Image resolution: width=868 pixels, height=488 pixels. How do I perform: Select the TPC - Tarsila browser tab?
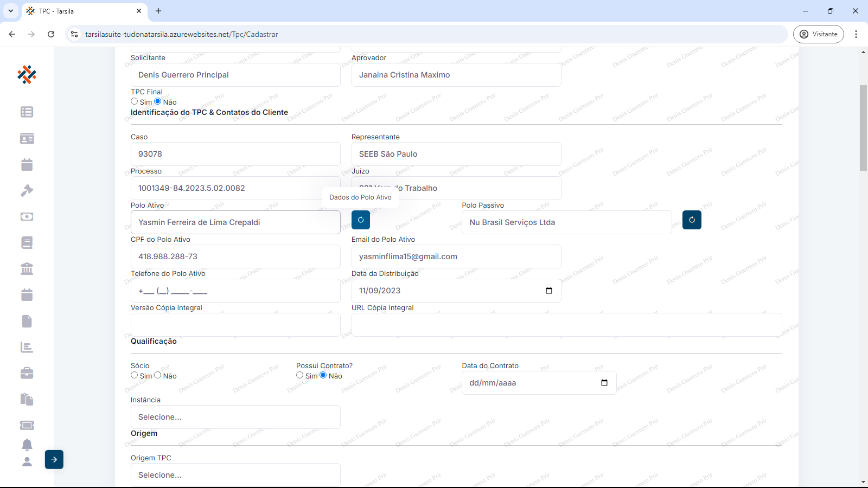[x=81, y=11]
